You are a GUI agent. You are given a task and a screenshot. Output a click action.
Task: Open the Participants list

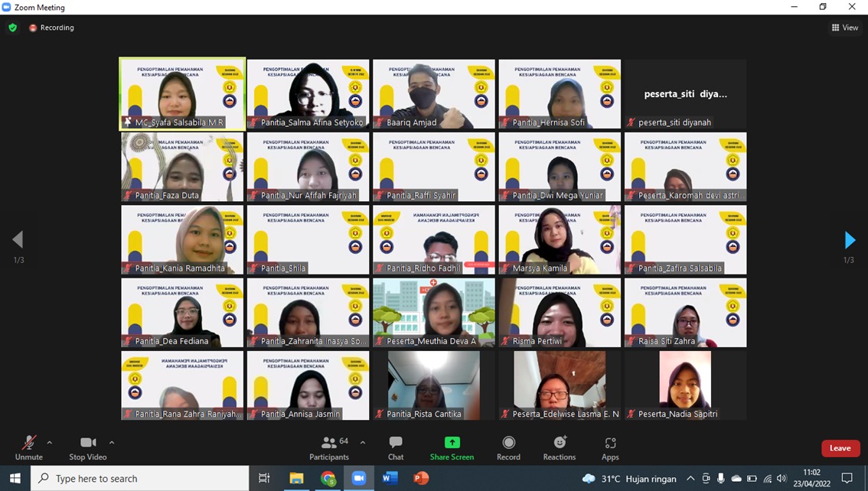(330, 448)
